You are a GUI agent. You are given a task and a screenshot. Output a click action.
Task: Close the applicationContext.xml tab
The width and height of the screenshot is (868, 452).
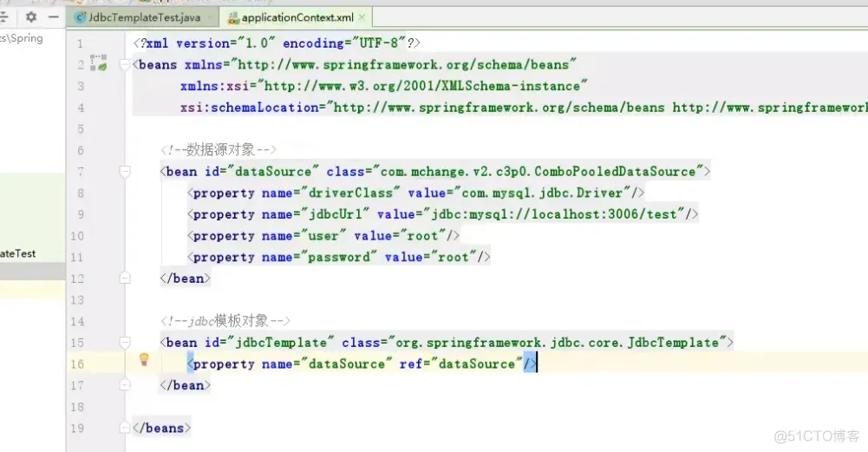362,17
